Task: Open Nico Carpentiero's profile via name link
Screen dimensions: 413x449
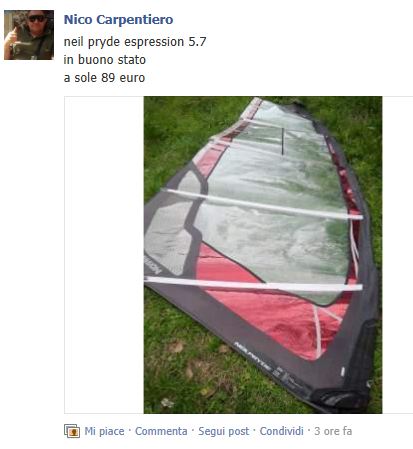Action: click(118, 20)
